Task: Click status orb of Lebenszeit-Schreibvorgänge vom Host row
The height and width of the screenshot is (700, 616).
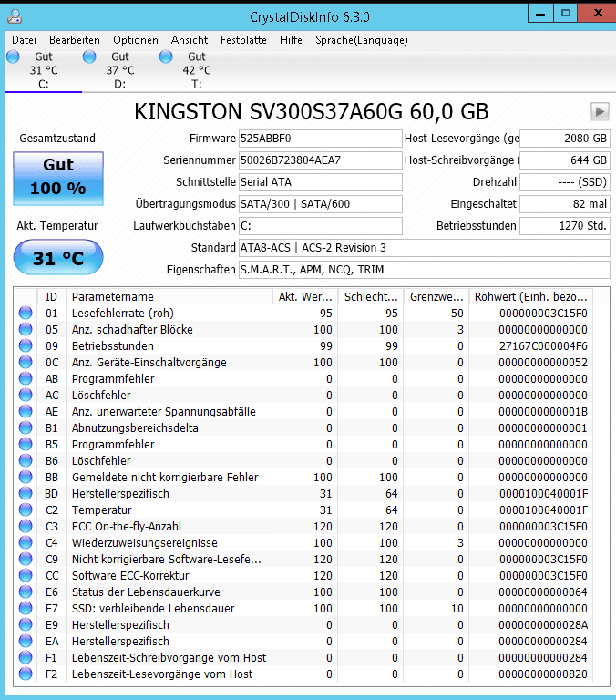Action: (x=26, y=657)
